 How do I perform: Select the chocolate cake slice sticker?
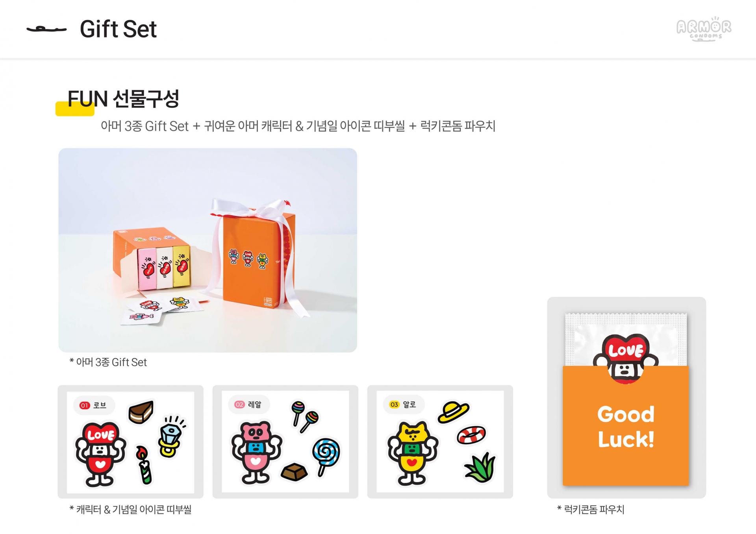141,412
